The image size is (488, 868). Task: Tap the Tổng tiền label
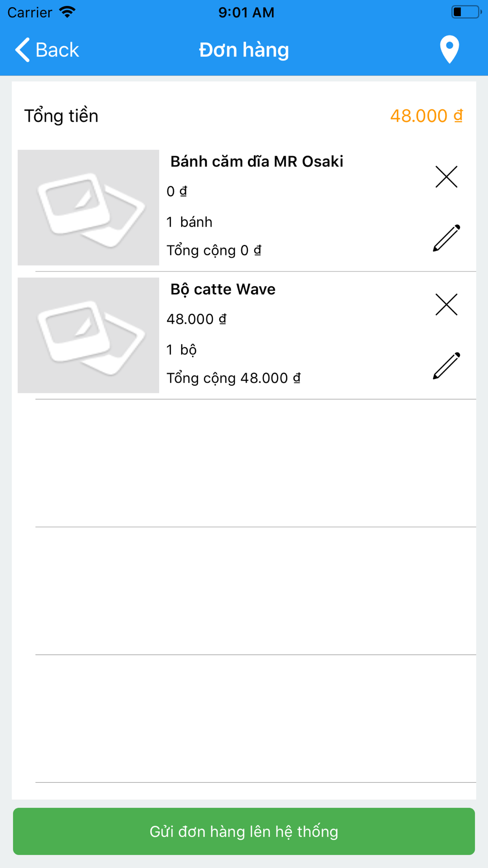pyautogui.click(x=61, y=116)
